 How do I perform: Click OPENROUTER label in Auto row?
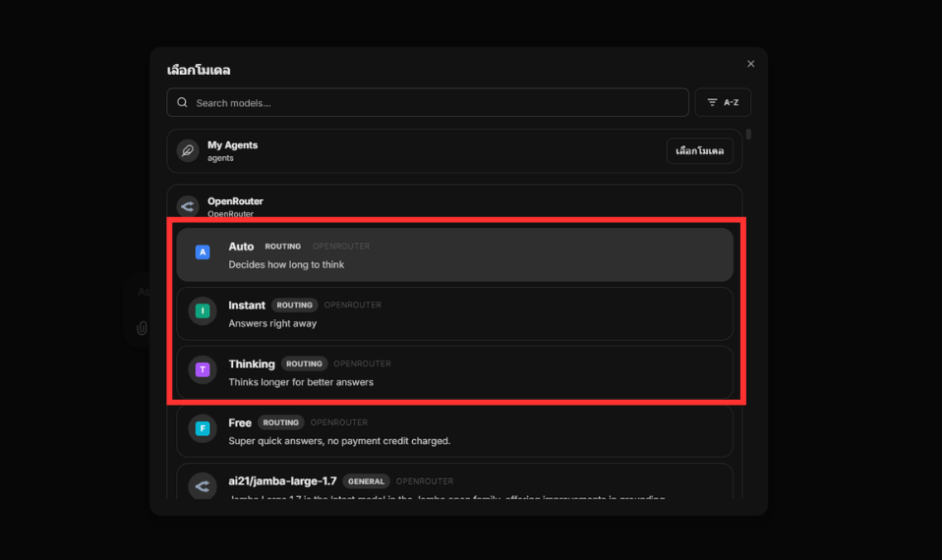point(340,246)
